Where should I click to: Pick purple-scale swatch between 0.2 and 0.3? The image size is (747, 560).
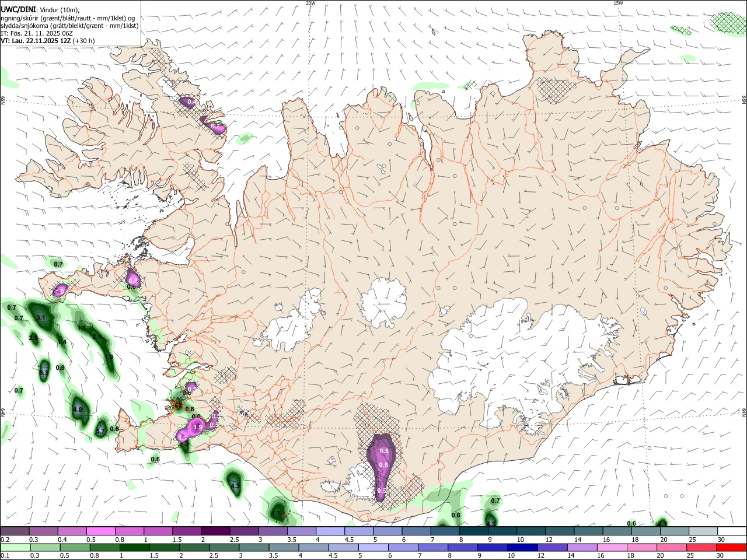[x=15, y=531]
